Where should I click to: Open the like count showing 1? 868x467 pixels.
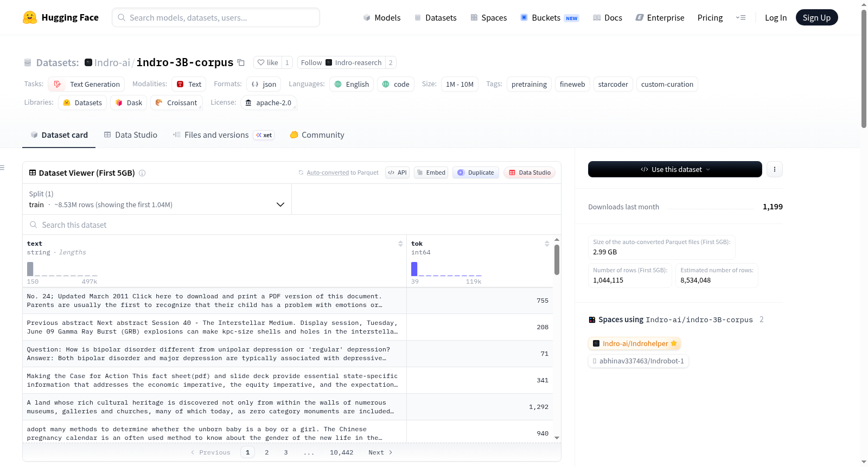pos(287,62)
